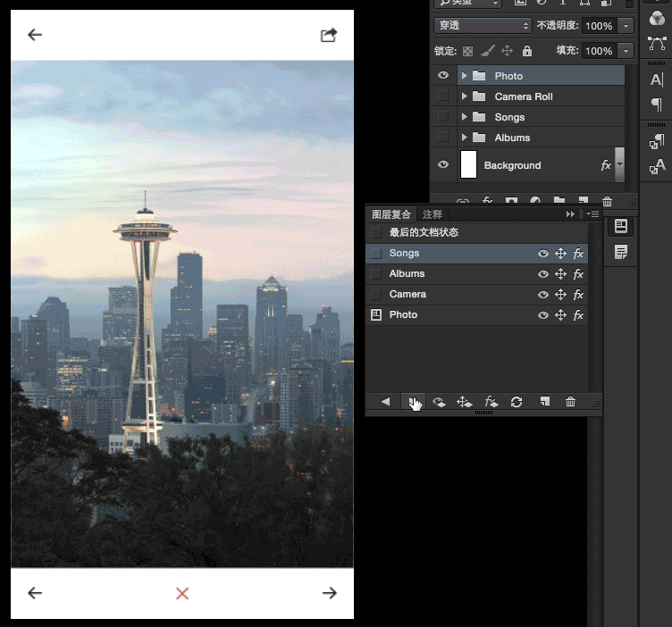
Task: Click the red X in the mockup footer
Action: (182, 593)
